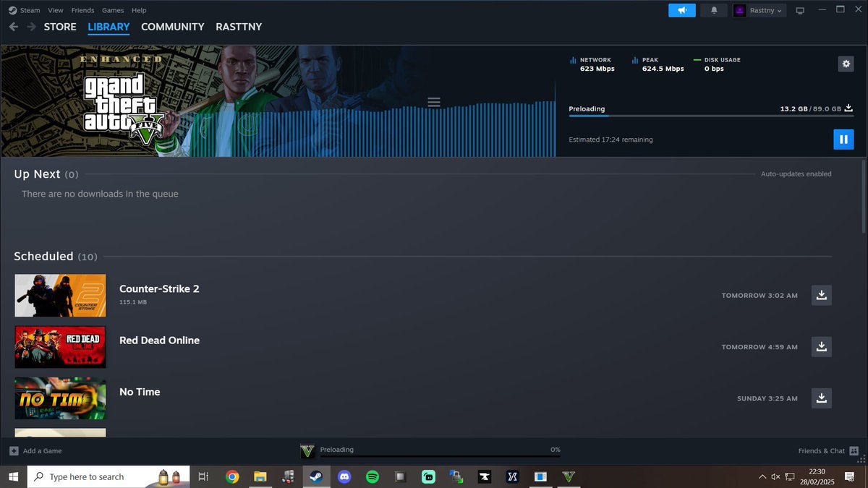868x488 pixels.
Task: Open the Red Dead Online title
Action: (x=159, y=340)
